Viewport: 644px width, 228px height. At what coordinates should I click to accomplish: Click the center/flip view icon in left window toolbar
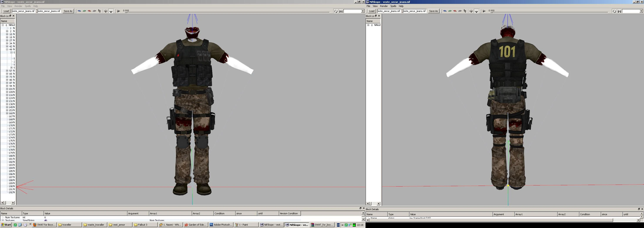click(x=106, y=11)
